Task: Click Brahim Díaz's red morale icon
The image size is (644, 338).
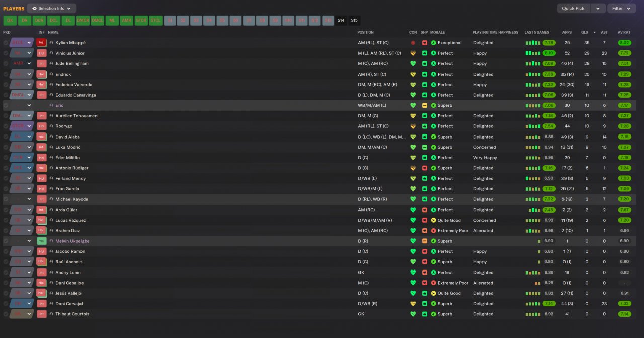Action: (x=433, y=231)
